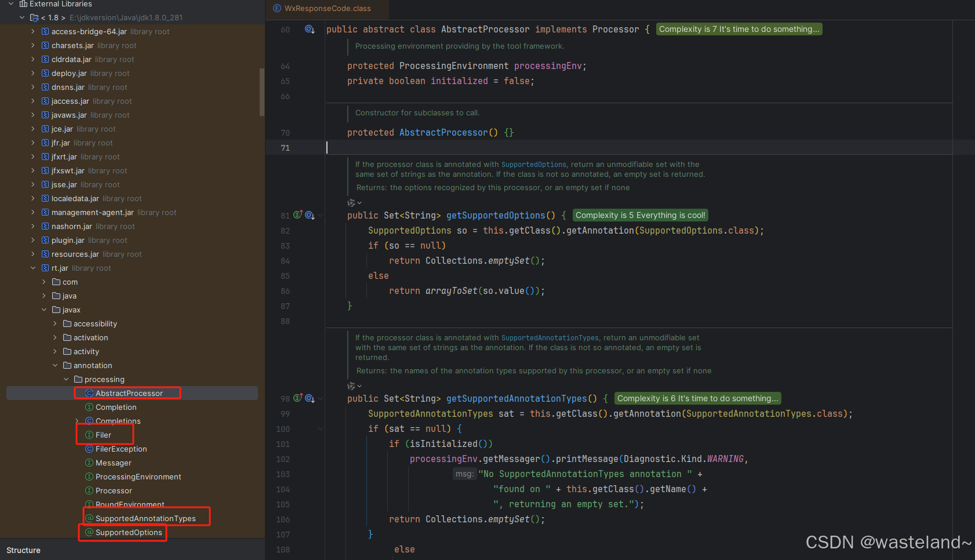The image size is (975, 560).
Task: Toggle rendered doc view above getSupportedAnnotationTypes
Action: (x=354, y=386)
